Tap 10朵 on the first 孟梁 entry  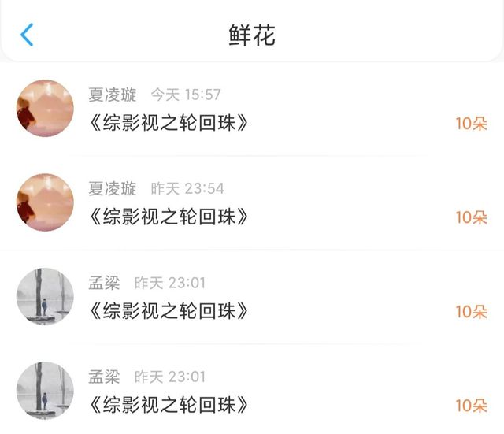click(471, 312)
